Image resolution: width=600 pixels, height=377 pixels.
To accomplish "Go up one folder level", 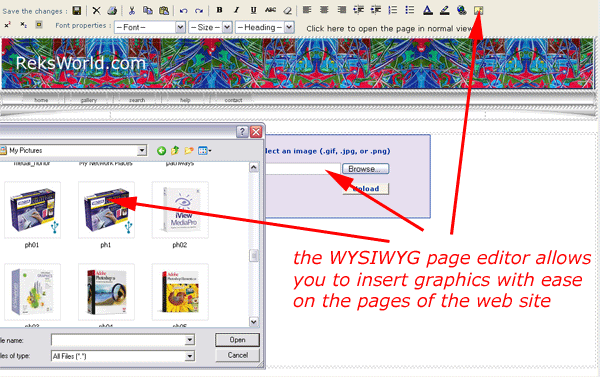I will 175,150.
